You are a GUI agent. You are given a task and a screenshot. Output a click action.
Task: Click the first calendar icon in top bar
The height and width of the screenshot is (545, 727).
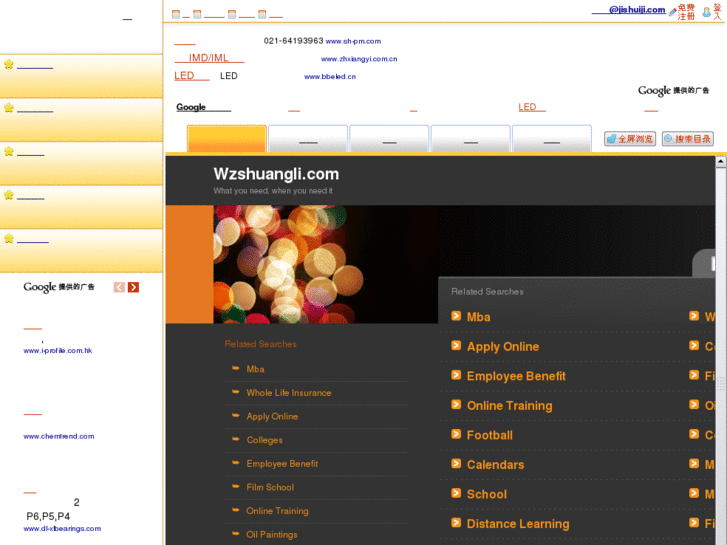[x=176, y=14]
